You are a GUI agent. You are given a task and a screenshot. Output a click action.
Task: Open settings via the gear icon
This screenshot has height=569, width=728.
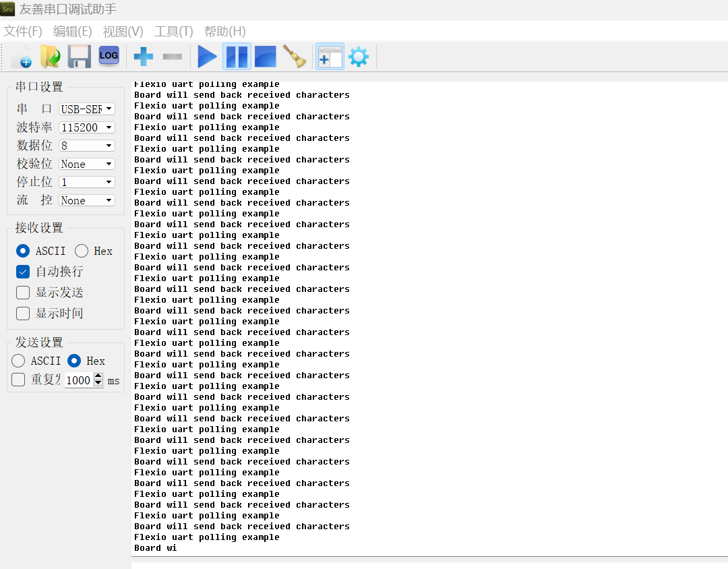[x=359, y=57]
